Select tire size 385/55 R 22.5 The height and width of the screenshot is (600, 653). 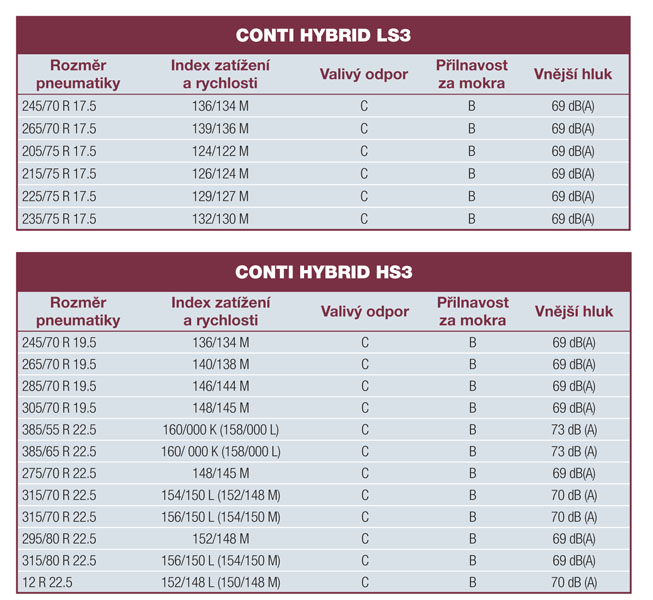(59, 430)
